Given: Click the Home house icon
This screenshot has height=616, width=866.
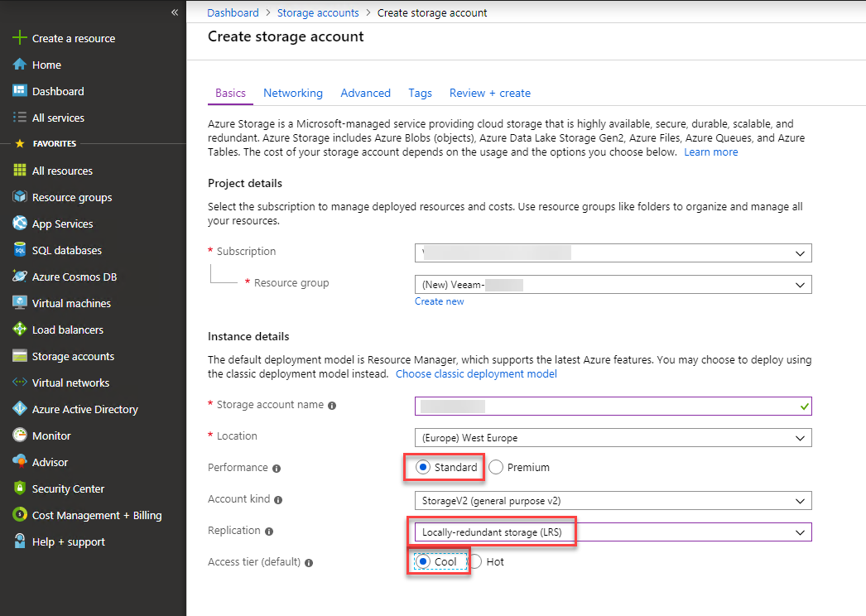Looking at the screenshot, I should pos(19,64).
